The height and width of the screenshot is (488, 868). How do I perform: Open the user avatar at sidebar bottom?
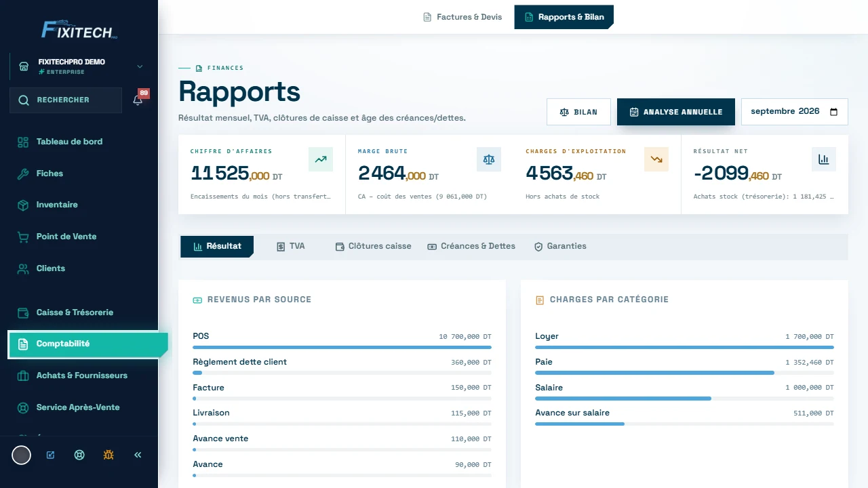click(22, 455)
